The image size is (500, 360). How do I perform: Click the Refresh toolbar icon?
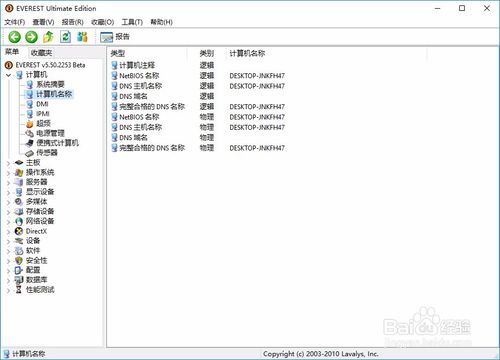click(x=65, y=37)
